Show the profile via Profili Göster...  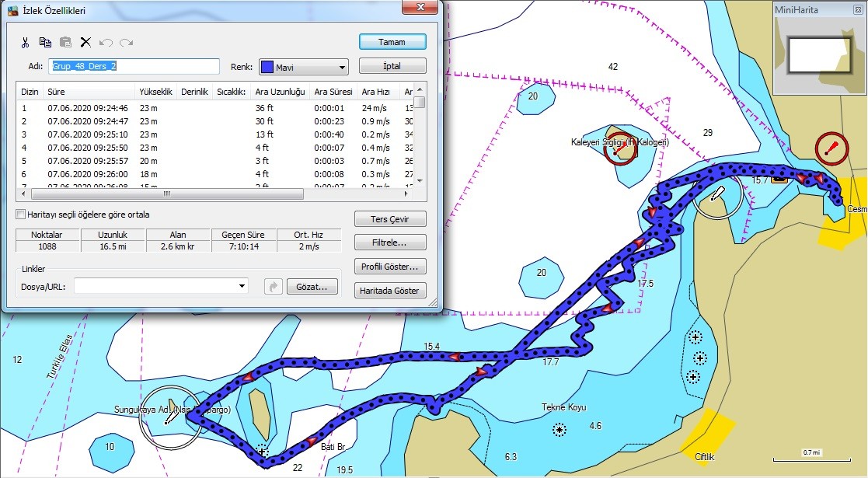(x=390, y=267)
